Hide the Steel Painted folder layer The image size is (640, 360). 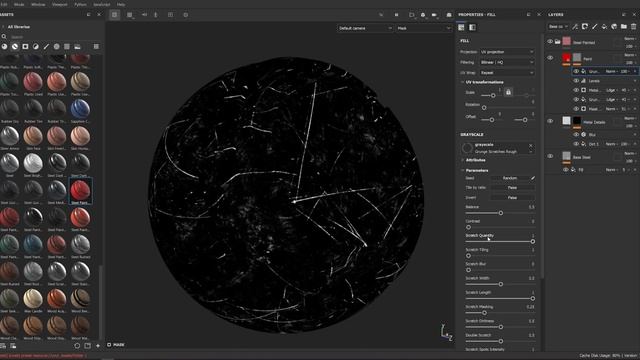(x=550, y=42)
